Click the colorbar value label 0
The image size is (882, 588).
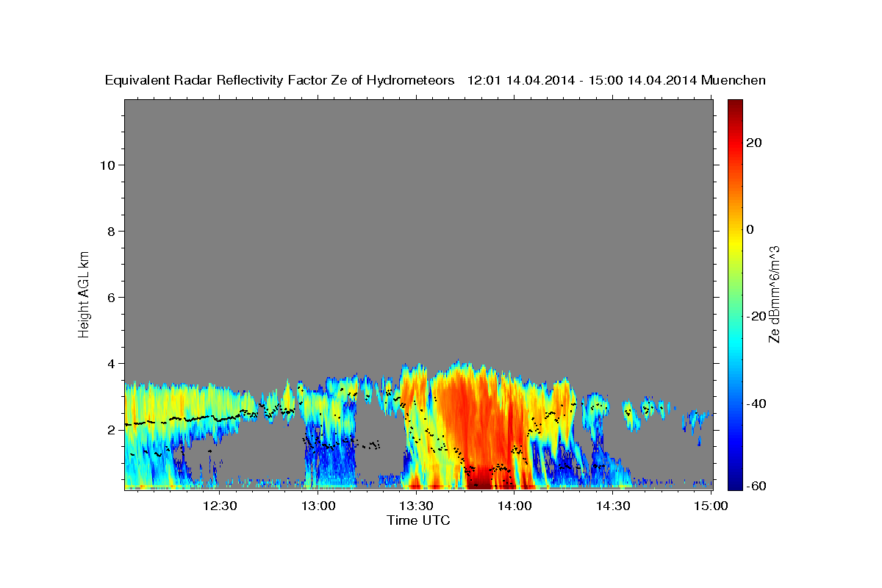pos(750,229)
